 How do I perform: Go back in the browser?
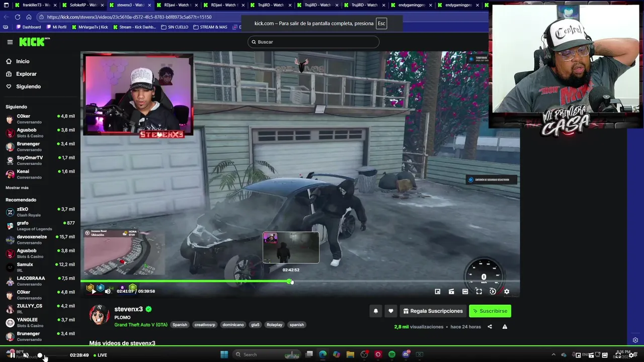pyautogui.click(x=6, y=17)
